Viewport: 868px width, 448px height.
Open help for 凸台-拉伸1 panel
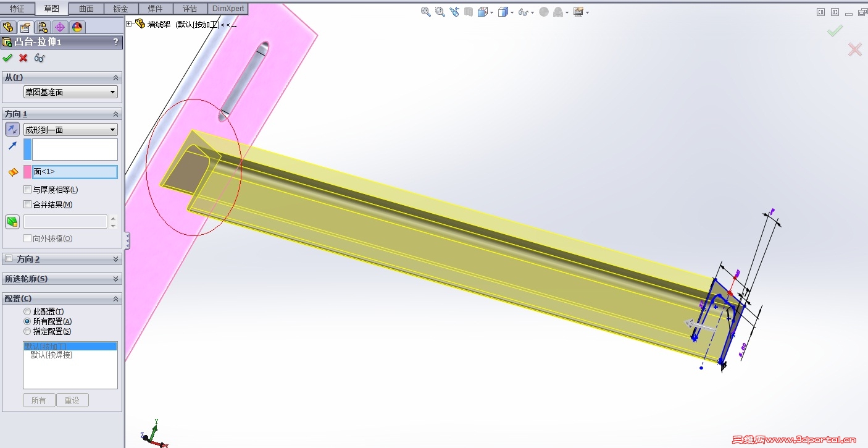115,42
